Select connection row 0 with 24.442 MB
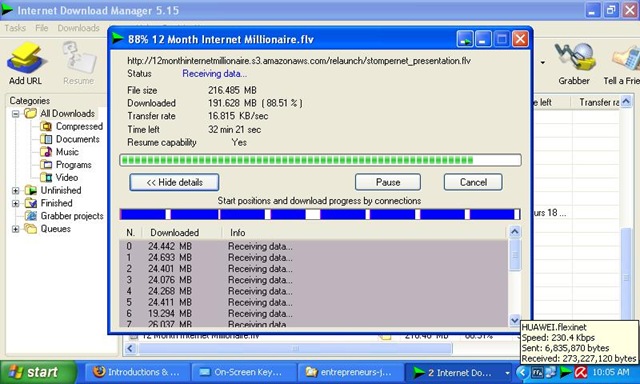This screenshot has height=384, width=640. 313,246
